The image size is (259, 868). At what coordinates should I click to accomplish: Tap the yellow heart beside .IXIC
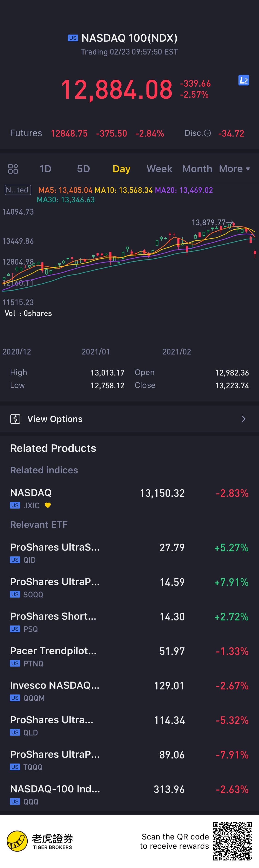(48, 505)
